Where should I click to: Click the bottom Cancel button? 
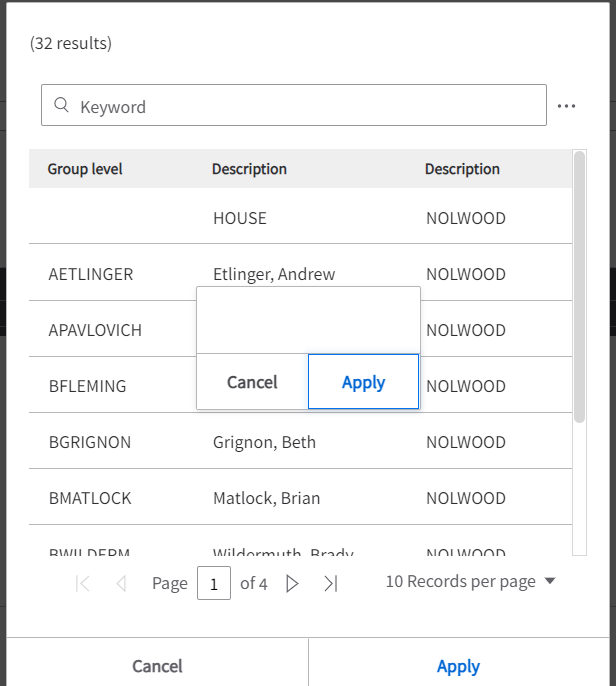(x=158, y=666)
